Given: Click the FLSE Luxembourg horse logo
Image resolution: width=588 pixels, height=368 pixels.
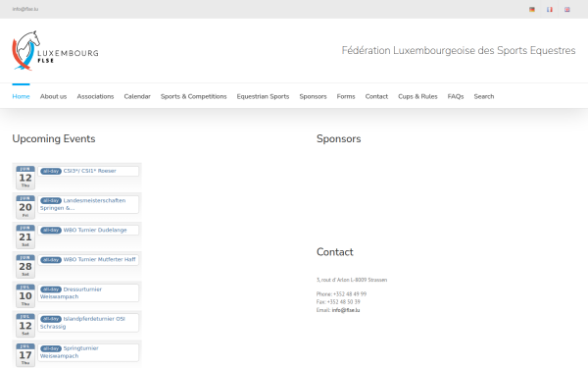Looking at the screenshot, I should click(x=55, y=51).
